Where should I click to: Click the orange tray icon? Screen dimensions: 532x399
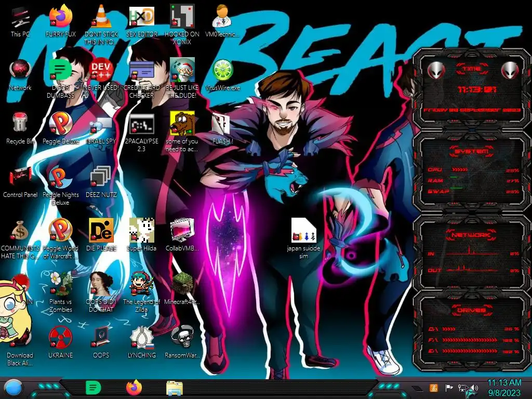pos(434,388)
